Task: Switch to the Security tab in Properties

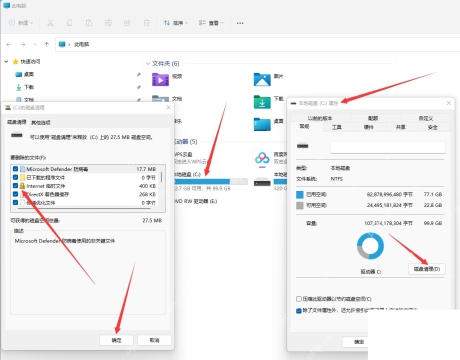Action: (x=432, y=127)
